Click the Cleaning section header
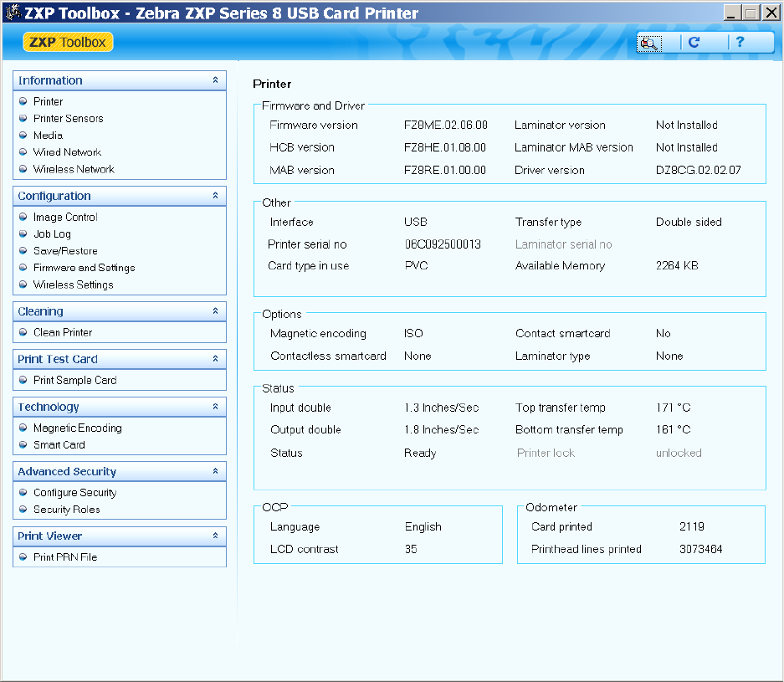Viewport: 784px width, 682px height. (120, 311)
